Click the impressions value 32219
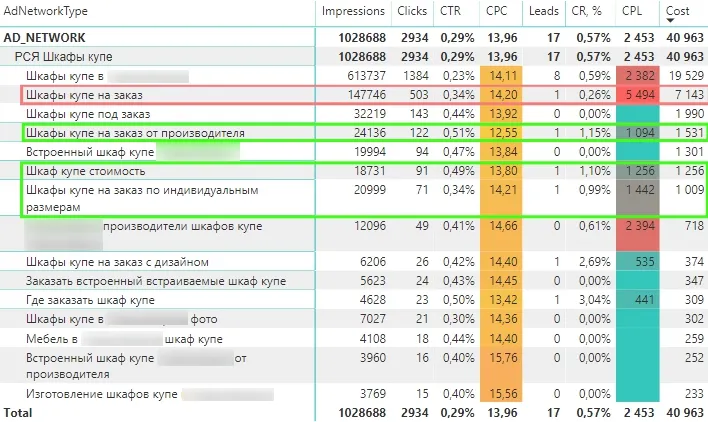The width and height of the screenshot is (708, 422). point(369,114)
